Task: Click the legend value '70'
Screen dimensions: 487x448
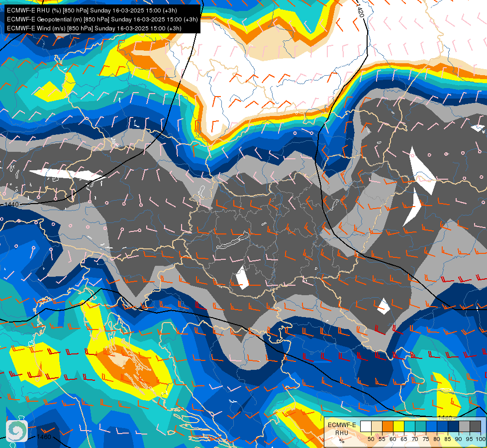Action: pos(415,439)
